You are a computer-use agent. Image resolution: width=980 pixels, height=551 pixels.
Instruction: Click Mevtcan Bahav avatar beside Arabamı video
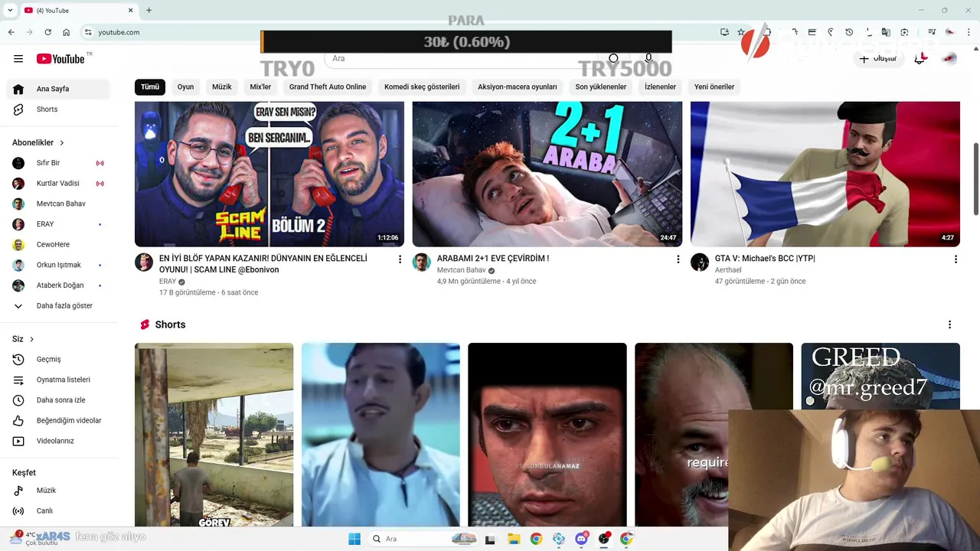(x=421, y=262)
